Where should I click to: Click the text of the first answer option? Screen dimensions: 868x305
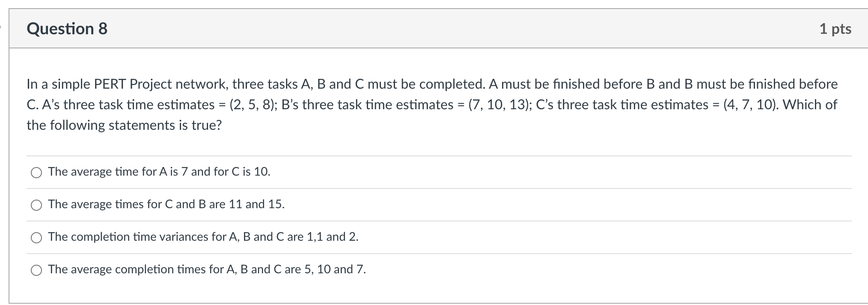pyautogui.click(x=159, y=172)
